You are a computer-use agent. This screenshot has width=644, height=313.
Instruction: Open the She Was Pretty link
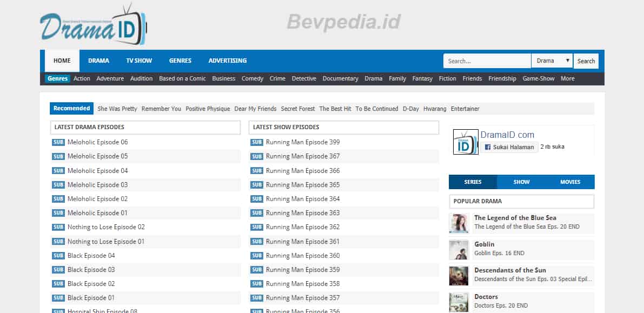click(x=117, y=108)
